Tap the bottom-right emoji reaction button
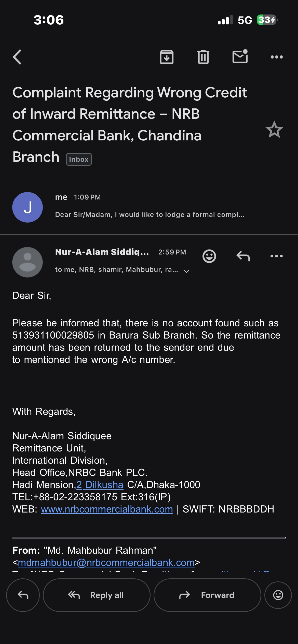Screen dimensions: 298x644 pos(278,595)
